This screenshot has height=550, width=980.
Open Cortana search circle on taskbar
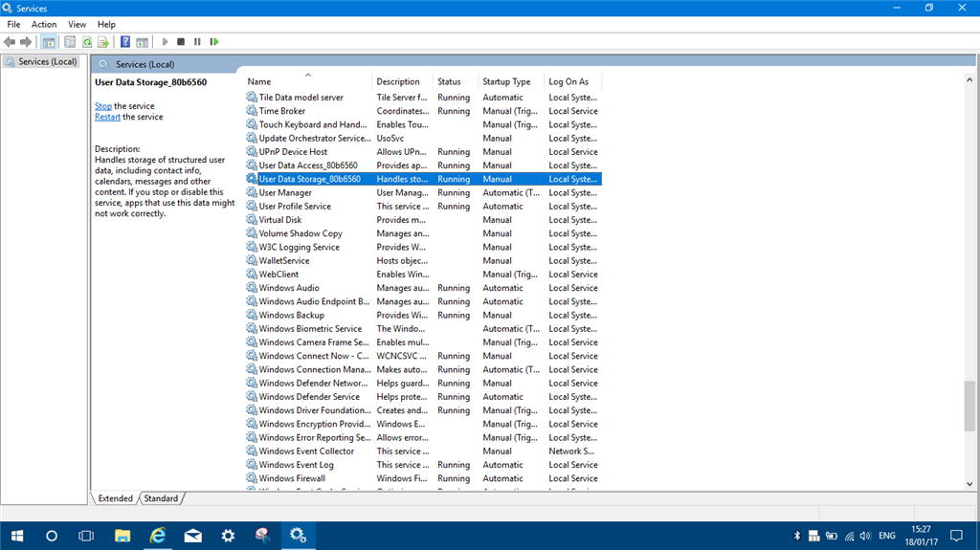click(52, 537)
